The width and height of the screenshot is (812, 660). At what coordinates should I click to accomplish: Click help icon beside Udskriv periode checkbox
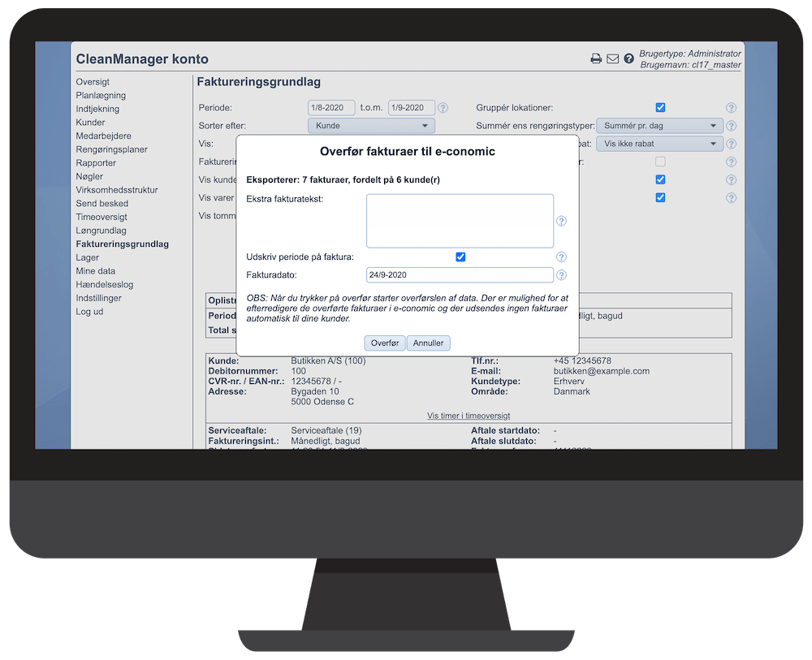(561, 257)
